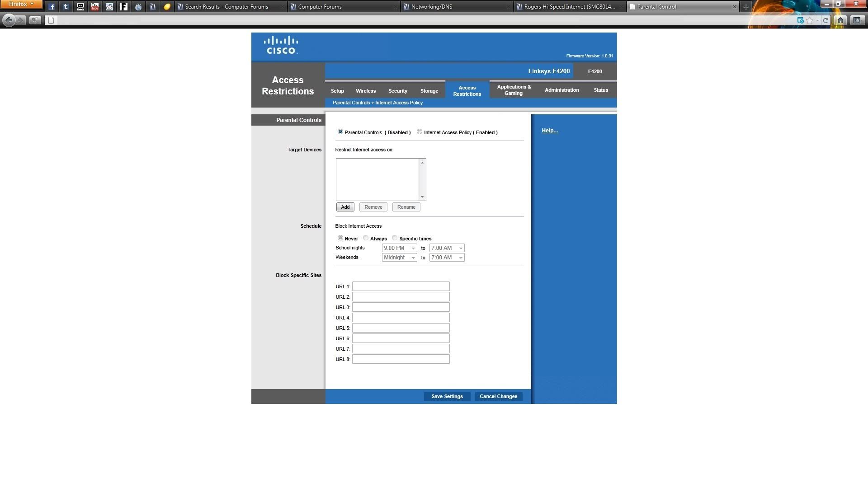Switch to Rogers Hi-Speed Internet browser tab
The image size is (868, 488).
[570, 7]
